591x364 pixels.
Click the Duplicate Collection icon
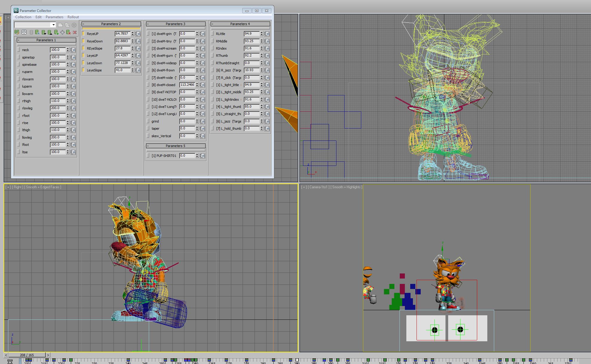(67, 25)
